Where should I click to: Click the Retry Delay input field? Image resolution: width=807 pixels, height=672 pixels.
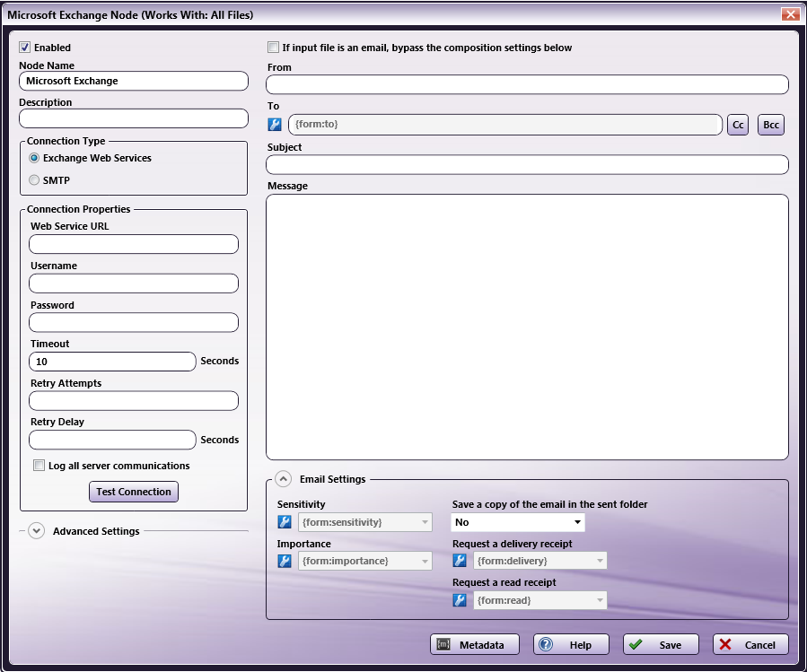tap(112, 440)
